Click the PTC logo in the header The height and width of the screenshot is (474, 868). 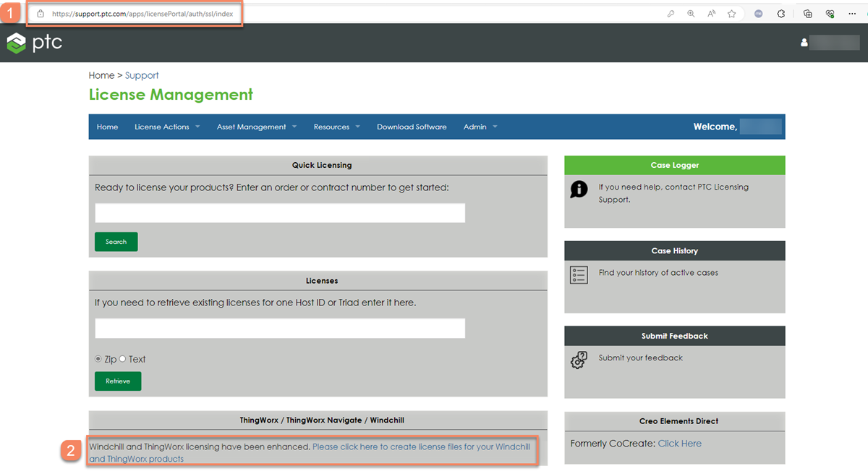tap(33, 43)
